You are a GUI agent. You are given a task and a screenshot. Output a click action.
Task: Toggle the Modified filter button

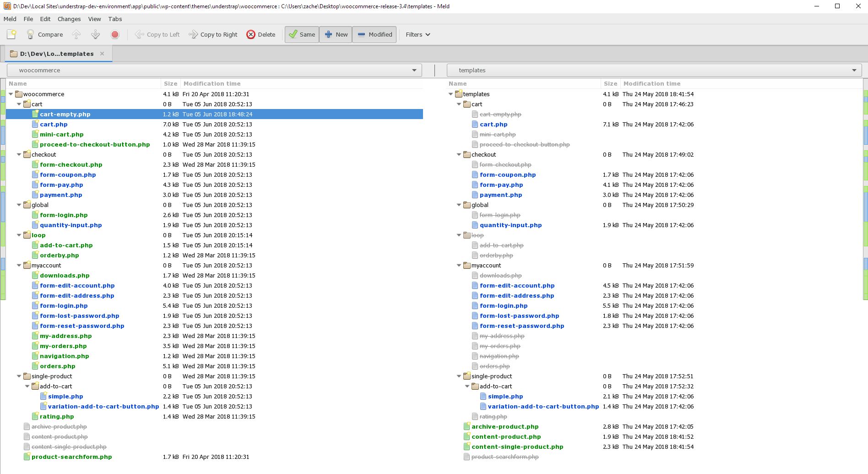pyautogui.click(x=374, y=34)
